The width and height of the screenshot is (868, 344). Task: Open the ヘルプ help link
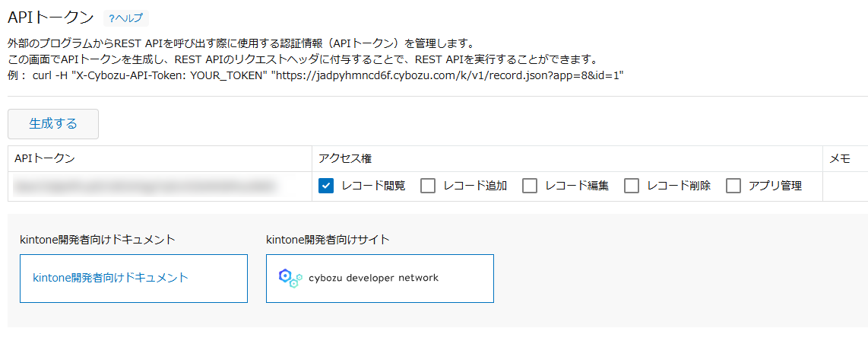coord(125,18)
